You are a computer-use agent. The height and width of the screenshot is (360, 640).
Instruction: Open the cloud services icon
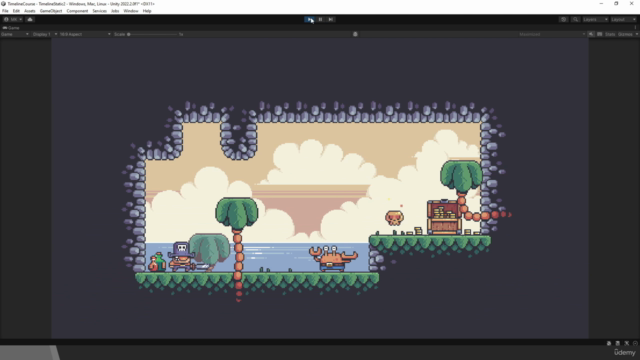pos(30,20)
